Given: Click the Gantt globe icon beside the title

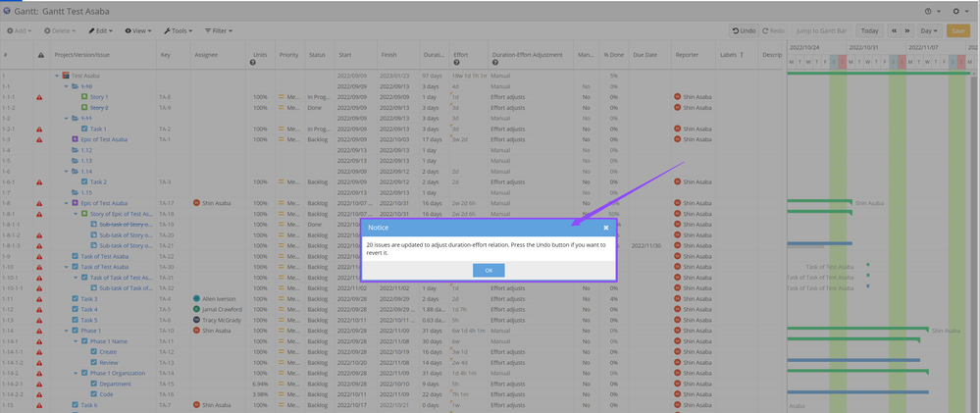Looking at the screenshot, I should pyautogui.click(x=7, y=11).
